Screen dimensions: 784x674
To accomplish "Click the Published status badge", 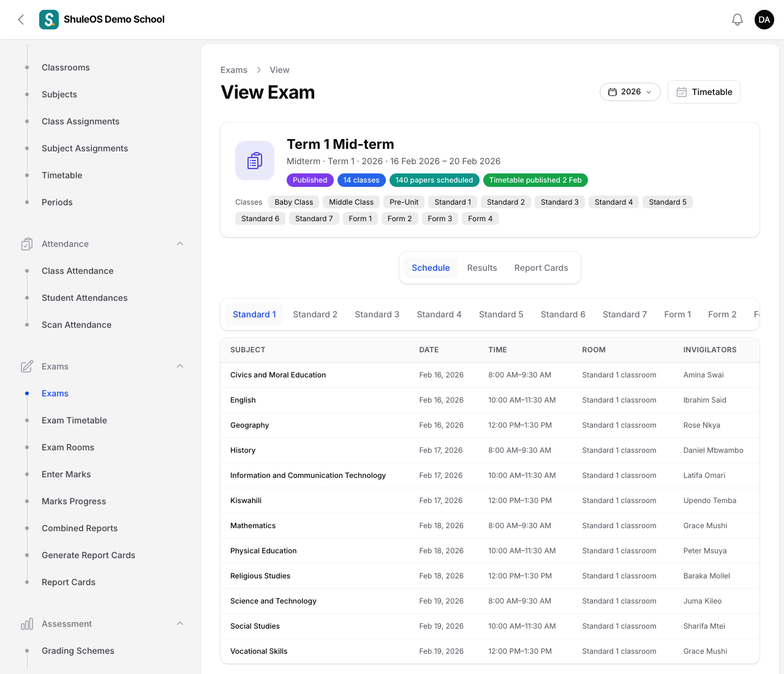I will point(310,180).
